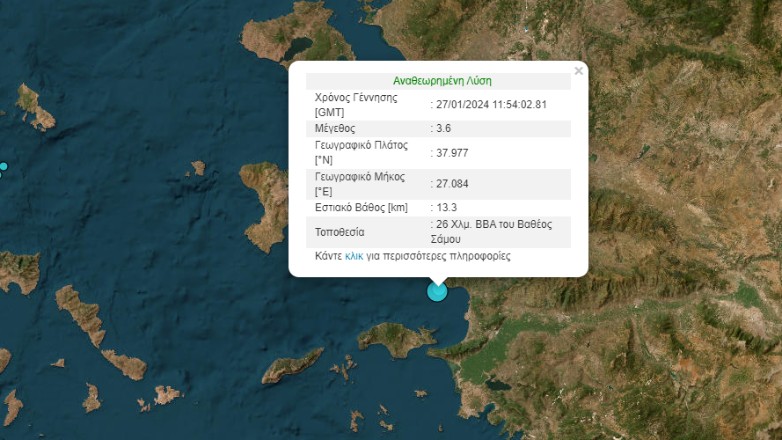Click Chios island left of the popup

point(267,200)
